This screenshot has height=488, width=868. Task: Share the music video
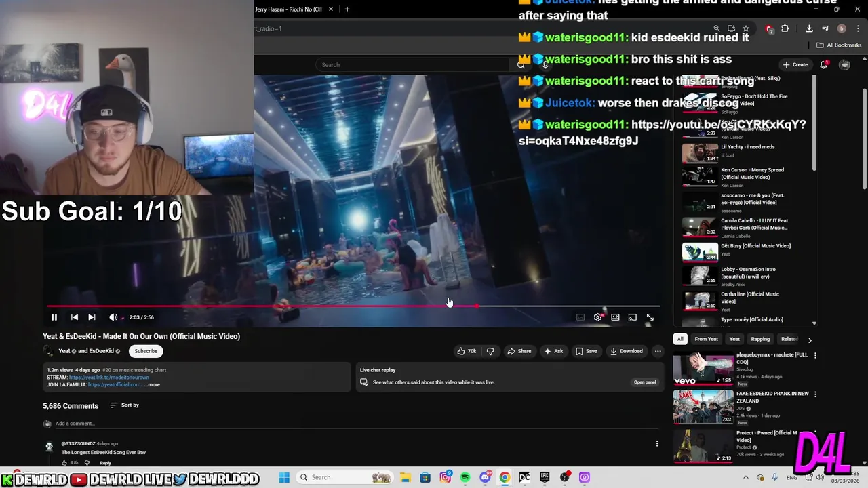(519, 351)
